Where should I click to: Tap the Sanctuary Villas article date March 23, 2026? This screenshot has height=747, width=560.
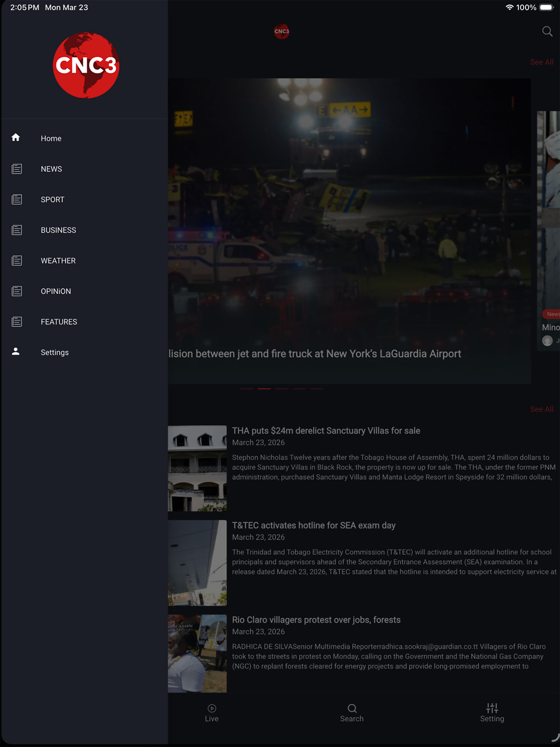click(x=258, y=442)
